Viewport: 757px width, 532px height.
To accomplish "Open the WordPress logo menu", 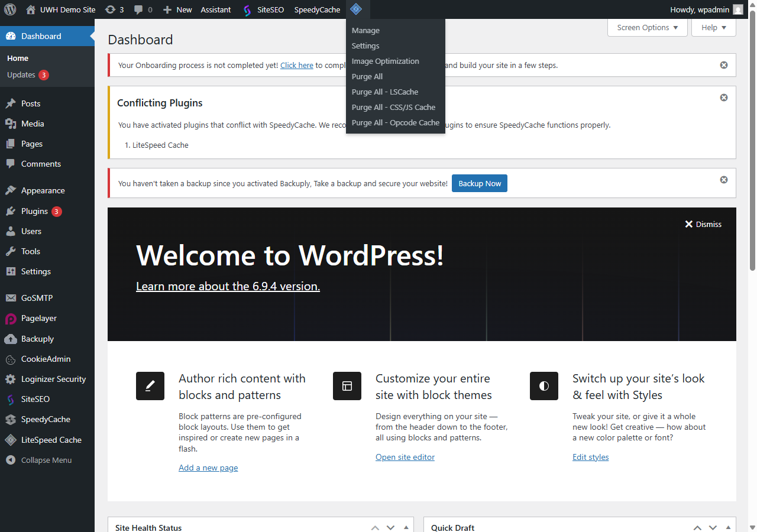I will (x=10, y=9).
